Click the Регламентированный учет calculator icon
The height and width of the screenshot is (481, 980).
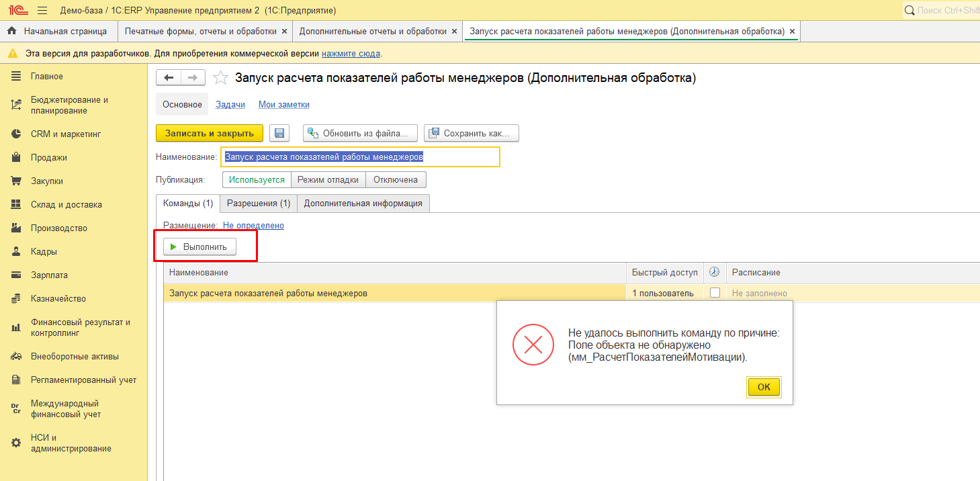(16, 380)
